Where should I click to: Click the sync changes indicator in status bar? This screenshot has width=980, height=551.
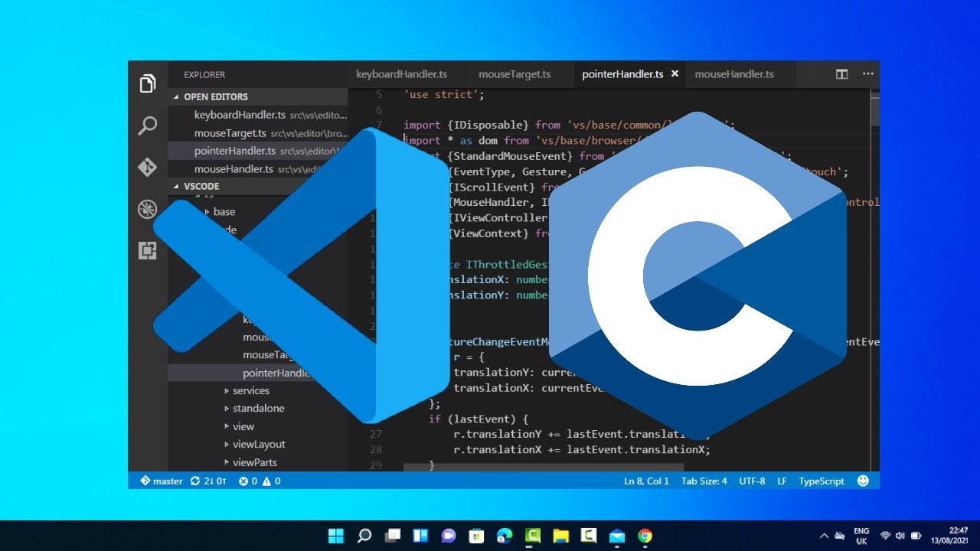click(208, 481)
